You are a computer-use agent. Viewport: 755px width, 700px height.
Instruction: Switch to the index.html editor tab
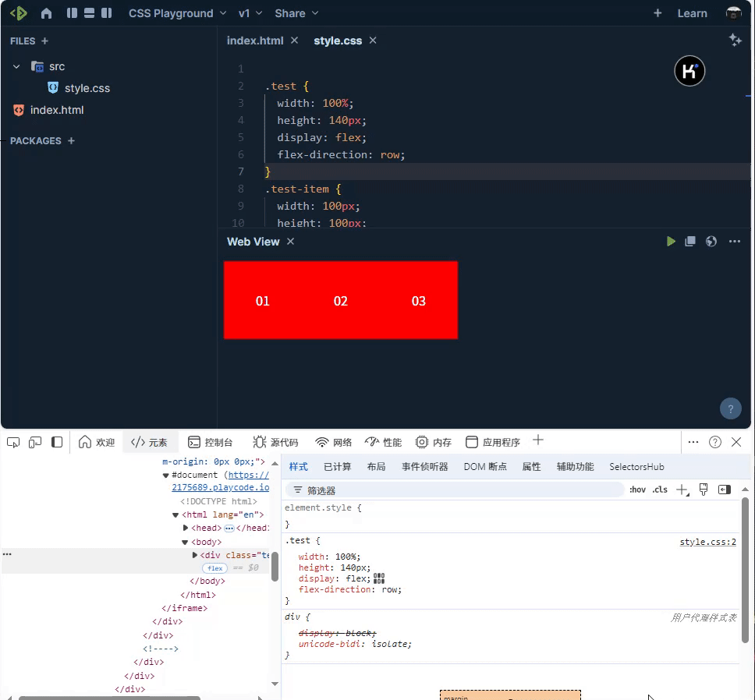pyautogui.click(x=256, y=40)
